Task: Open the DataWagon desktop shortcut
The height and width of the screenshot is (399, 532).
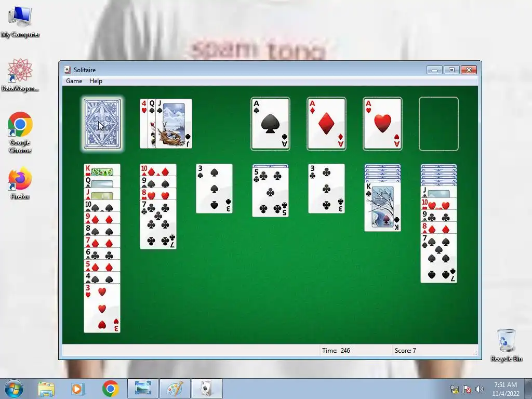Action: (20, 75)
